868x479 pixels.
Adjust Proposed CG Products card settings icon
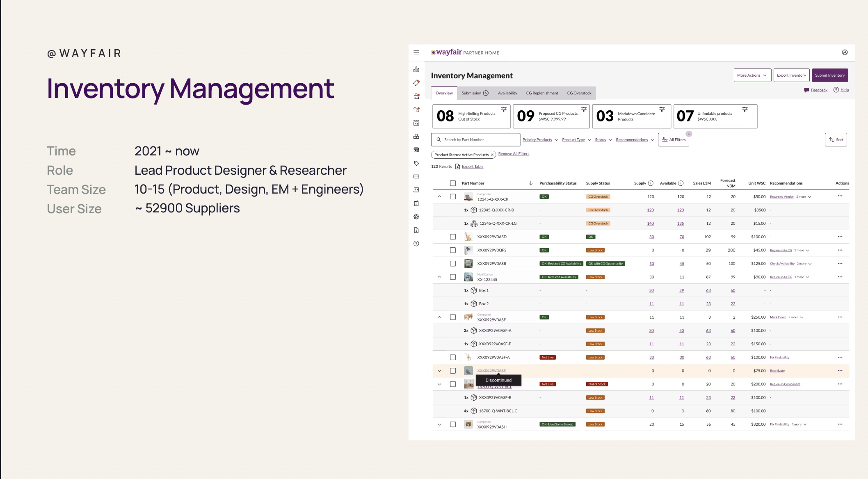click(584, 109)
